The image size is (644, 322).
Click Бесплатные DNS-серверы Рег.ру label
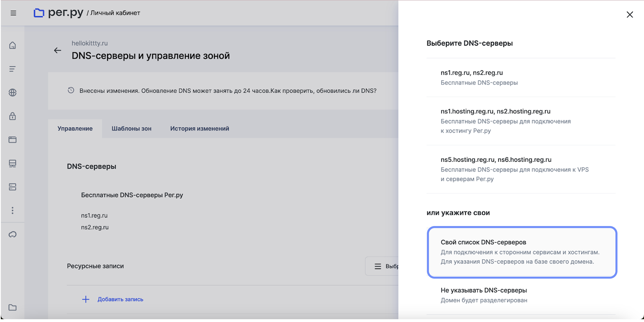pos(132,195)
